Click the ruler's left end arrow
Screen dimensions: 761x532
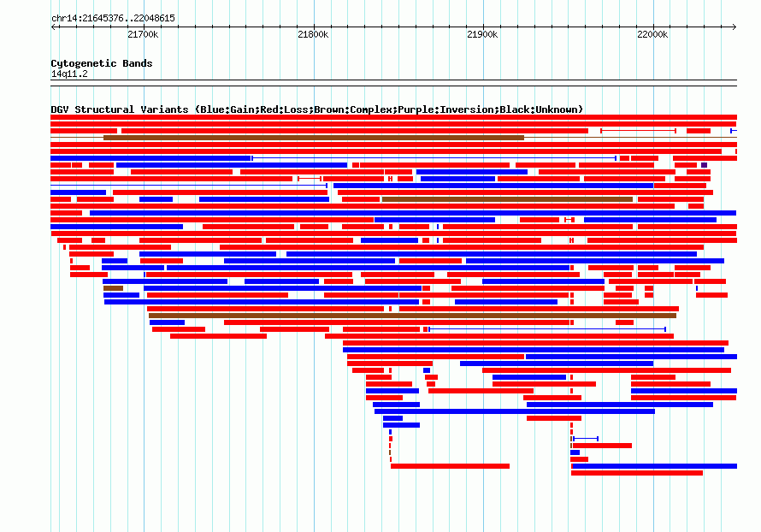53,27
